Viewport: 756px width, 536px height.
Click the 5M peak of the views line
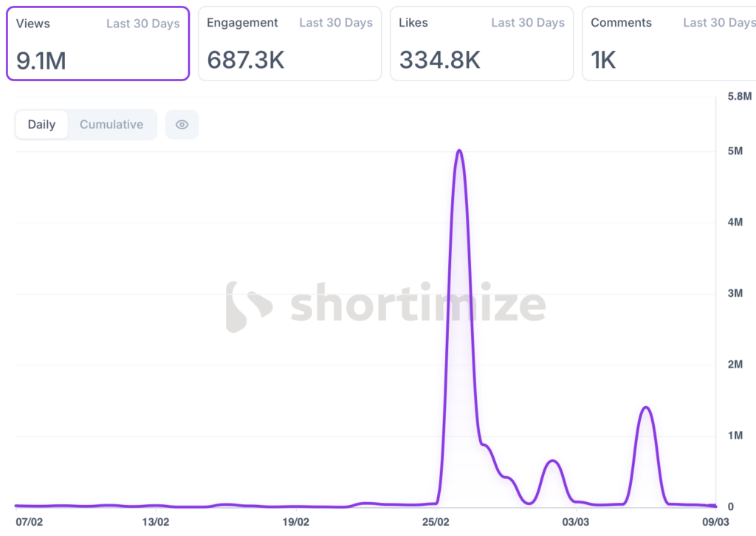(458, 151)
